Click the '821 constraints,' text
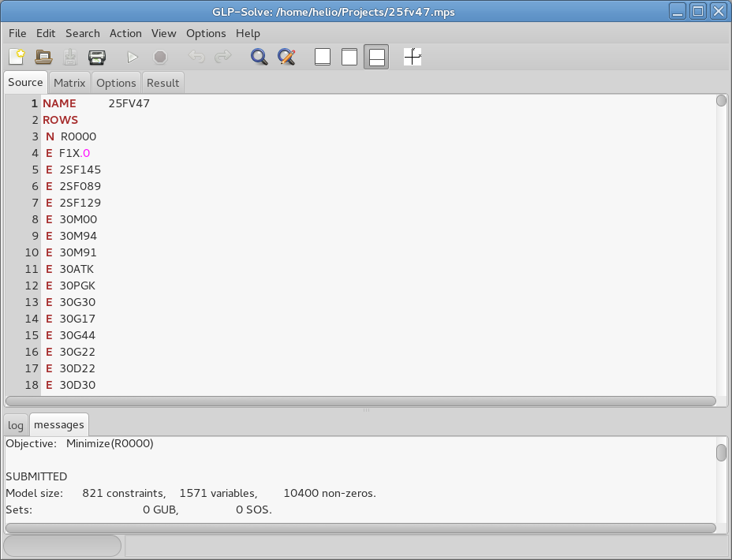 coord(124,493)
